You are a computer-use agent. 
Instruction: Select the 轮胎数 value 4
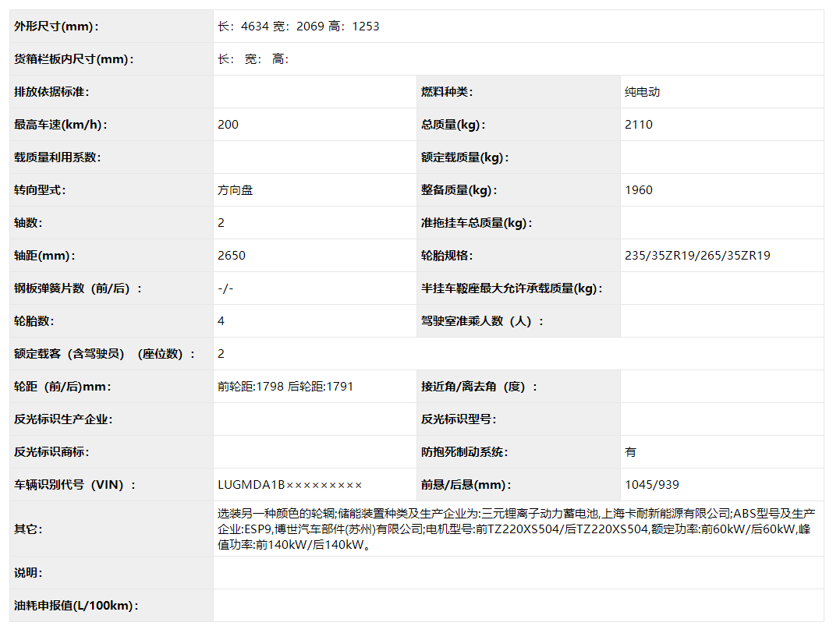click(x=218, y=320)
